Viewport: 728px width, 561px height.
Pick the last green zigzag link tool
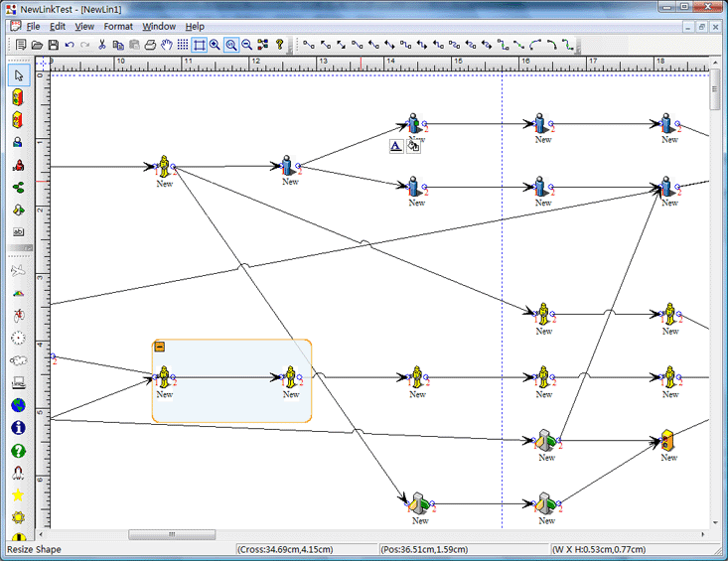567,45
